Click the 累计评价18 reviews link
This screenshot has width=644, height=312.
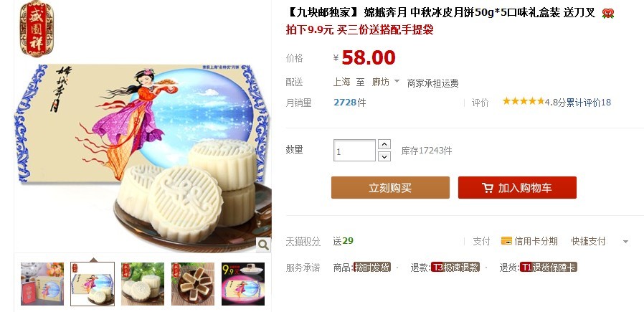[x=589, y=103]
